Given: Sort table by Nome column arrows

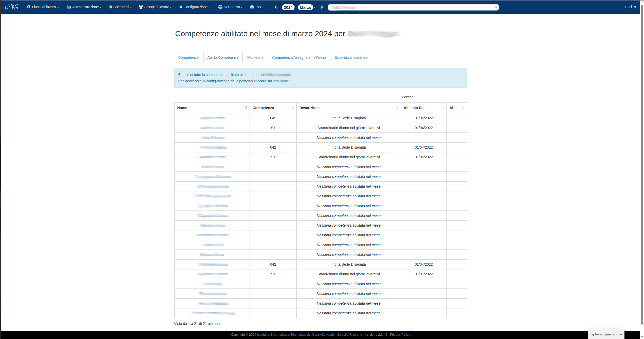Looking at the screenshot, I should (246, 108).
